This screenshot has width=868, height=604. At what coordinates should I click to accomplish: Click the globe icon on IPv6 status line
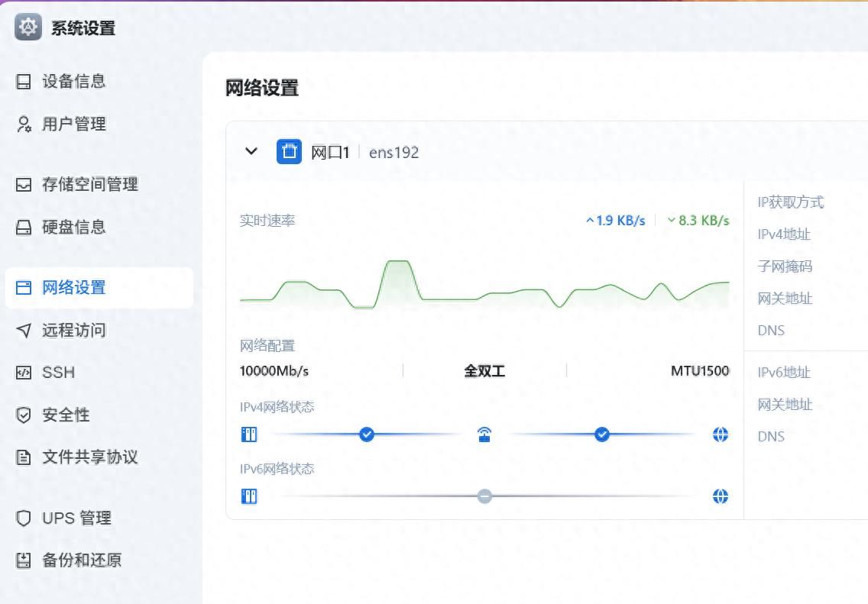tap(719, 496)
